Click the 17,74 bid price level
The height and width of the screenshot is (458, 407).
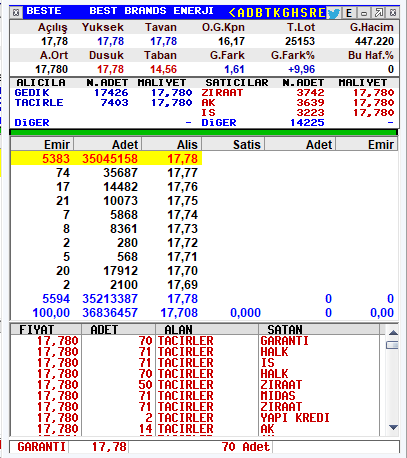point(183,215)
